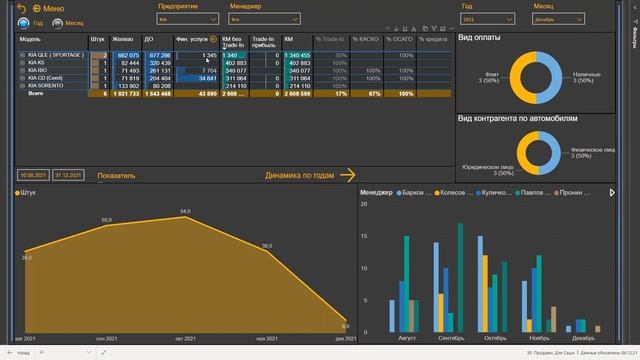
Task: Expand the KIA CD (Ceed) row
Action: click(22, 78)
